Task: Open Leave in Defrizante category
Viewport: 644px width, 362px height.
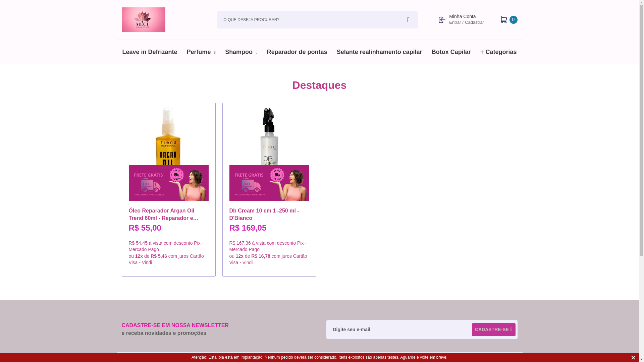Action: coord(150,52)
